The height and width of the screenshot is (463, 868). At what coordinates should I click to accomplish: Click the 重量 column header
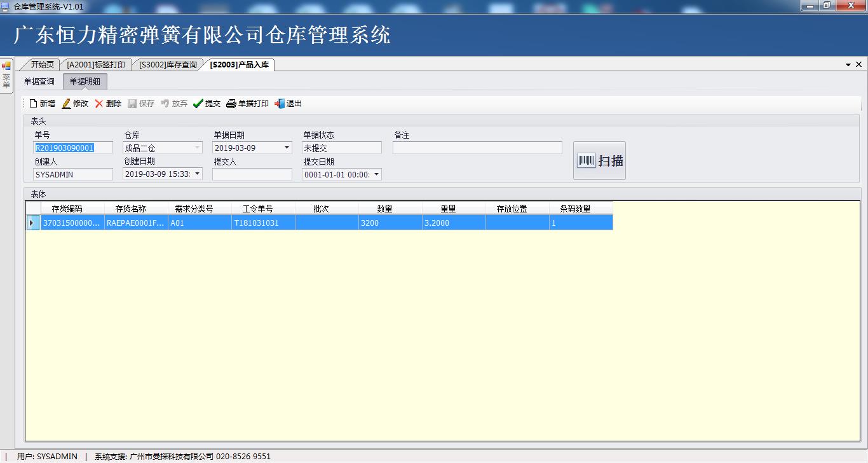(454, 209)
